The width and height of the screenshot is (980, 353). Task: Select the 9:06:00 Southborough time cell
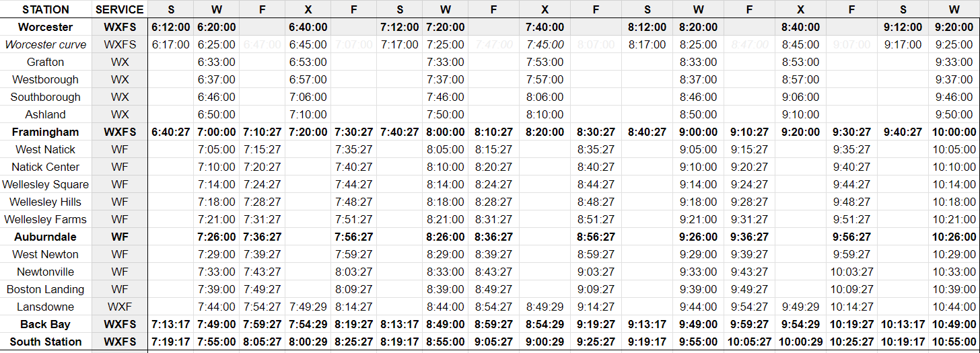(800, 97)
